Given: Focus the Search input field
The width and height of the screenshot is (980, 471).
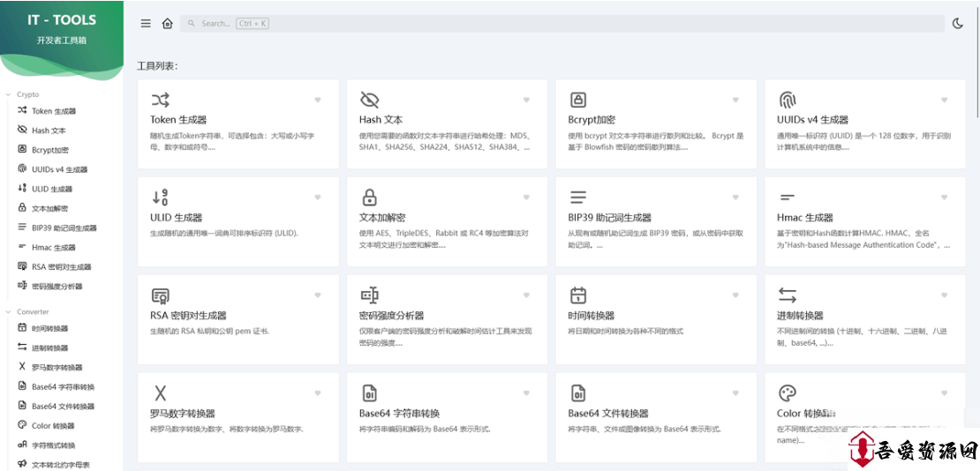Looking at the screenshot, I should click(x=562, y=24).
